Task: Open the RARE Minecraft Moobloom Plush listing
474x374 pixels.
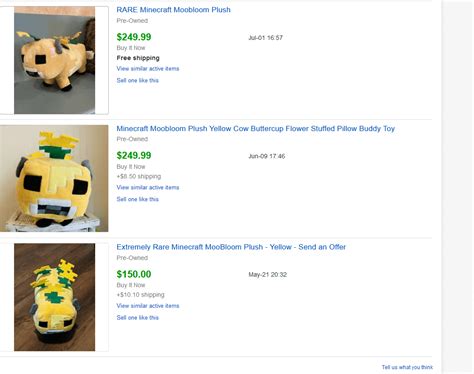Action: point(173,10)
